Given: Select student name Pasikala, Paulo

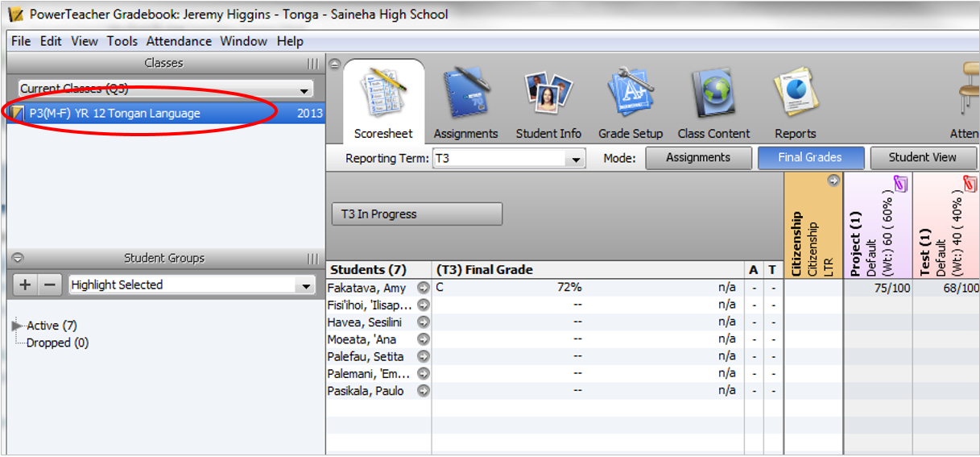Looking at the screenshot, I should tap(366, 391).
